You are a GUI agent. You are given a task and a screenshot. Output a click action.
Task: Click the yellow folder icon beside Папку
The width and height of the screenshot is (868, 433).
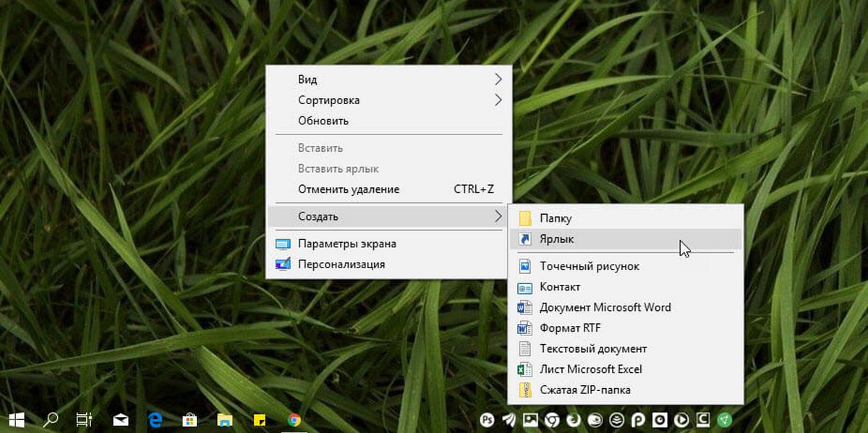[x=525, y=218]
